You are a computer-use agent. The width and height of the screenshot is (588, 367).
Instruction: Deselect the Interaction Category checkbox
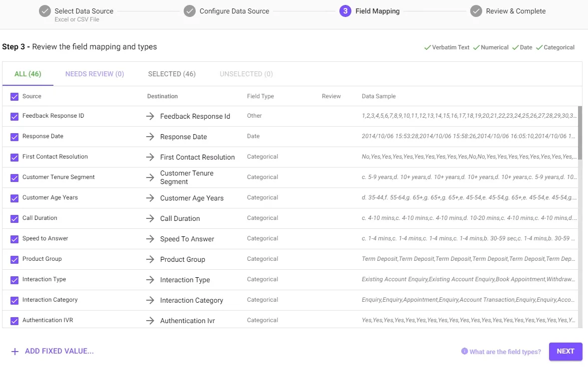tap(14, 300)
